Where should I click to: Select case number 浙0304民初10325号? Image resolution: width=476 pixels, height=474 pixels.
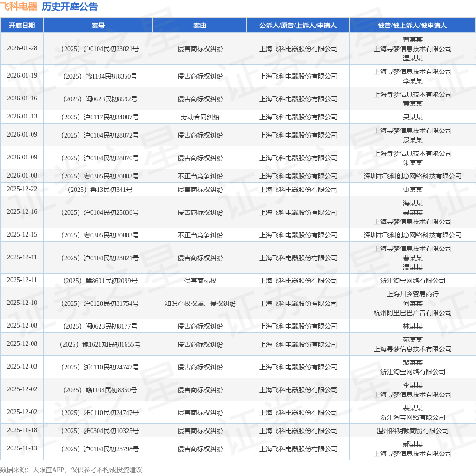(100, 431)
